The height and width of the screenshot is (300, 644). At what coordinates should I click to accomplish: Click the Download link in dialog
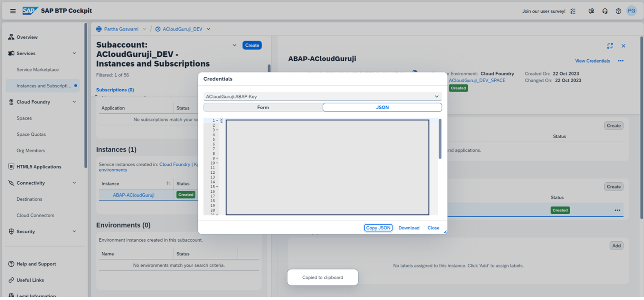(409, 228)
